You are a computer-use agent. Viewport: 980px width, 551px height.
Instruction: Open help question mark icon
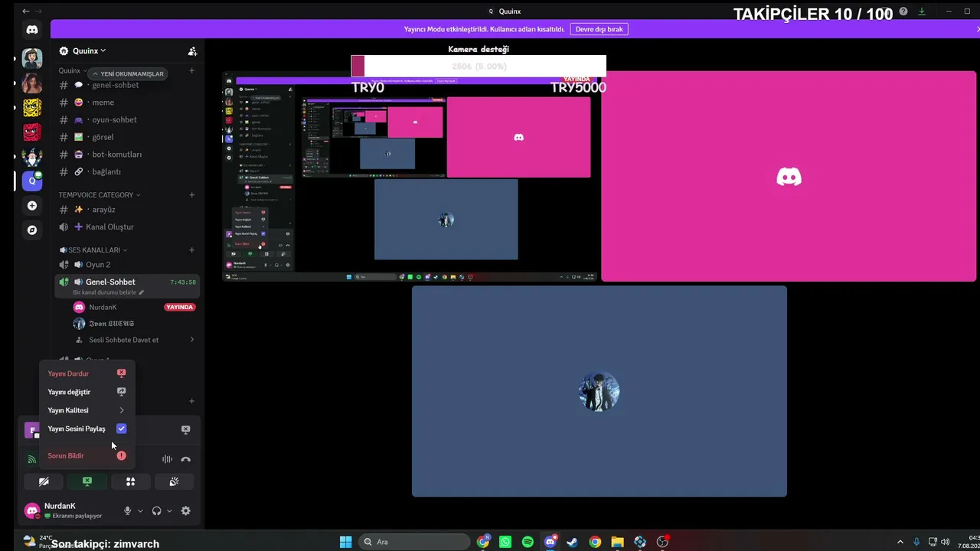coord(903,11)
